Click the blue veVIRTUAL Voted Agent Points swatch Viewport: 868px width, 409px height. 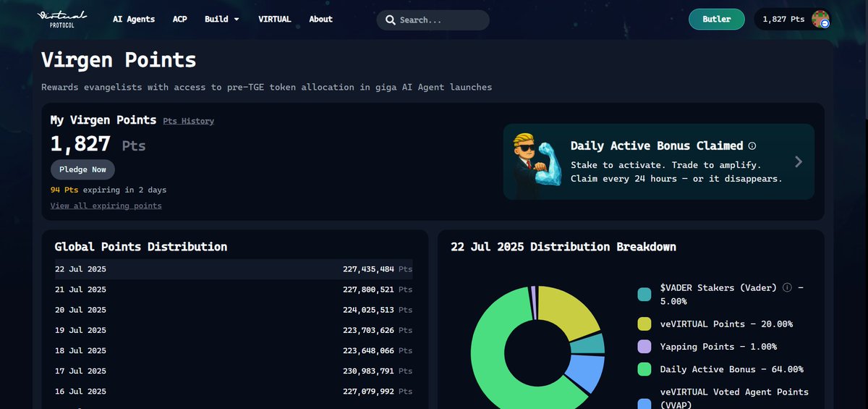(644, 403)
